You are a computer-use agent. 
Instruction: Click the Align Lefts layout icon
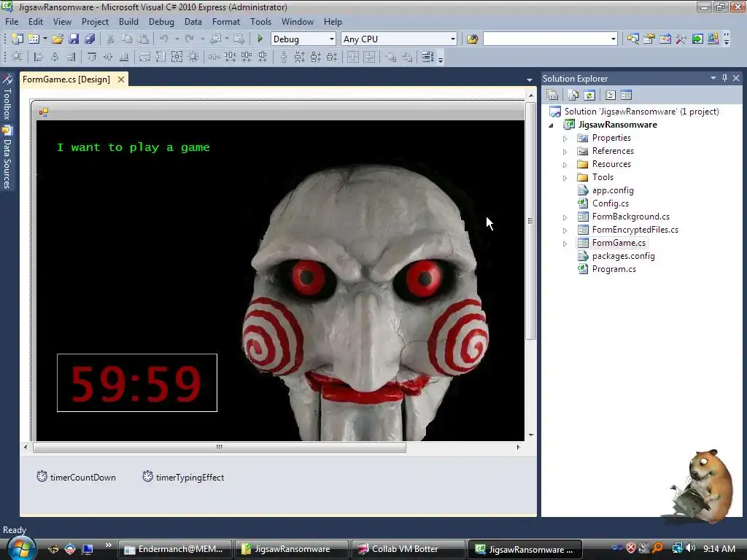coord(39,57)
